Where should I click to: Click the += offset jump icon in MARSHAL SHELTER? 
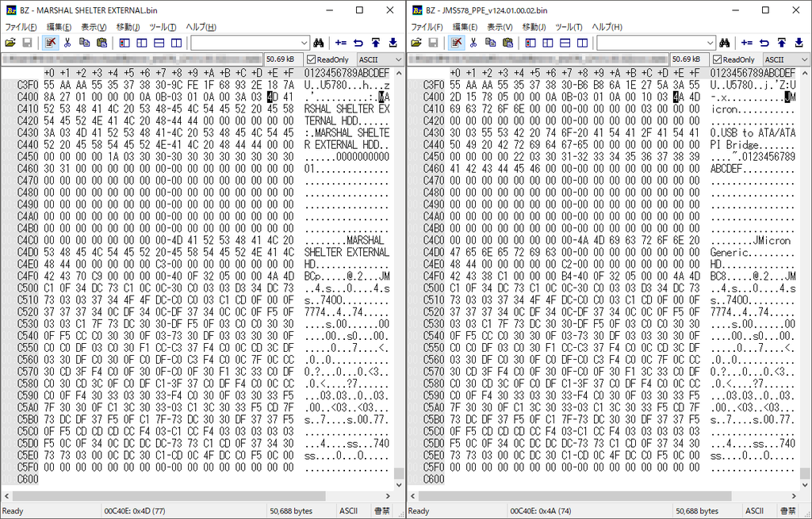click(x=341, y=43)
